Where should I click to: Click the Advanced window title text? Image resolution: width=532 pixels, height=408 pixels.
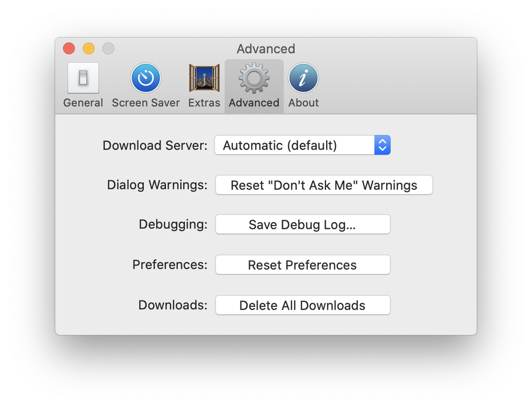[x=266, y=49]
